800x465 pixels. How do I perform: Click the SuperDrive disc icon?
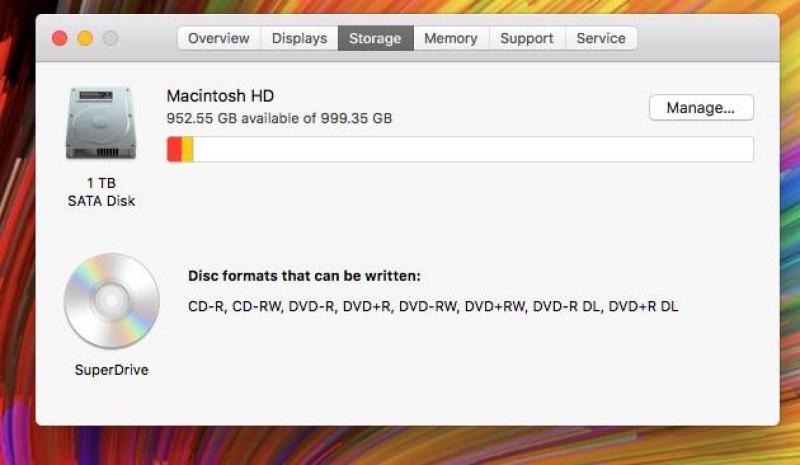tap(111, 301)
